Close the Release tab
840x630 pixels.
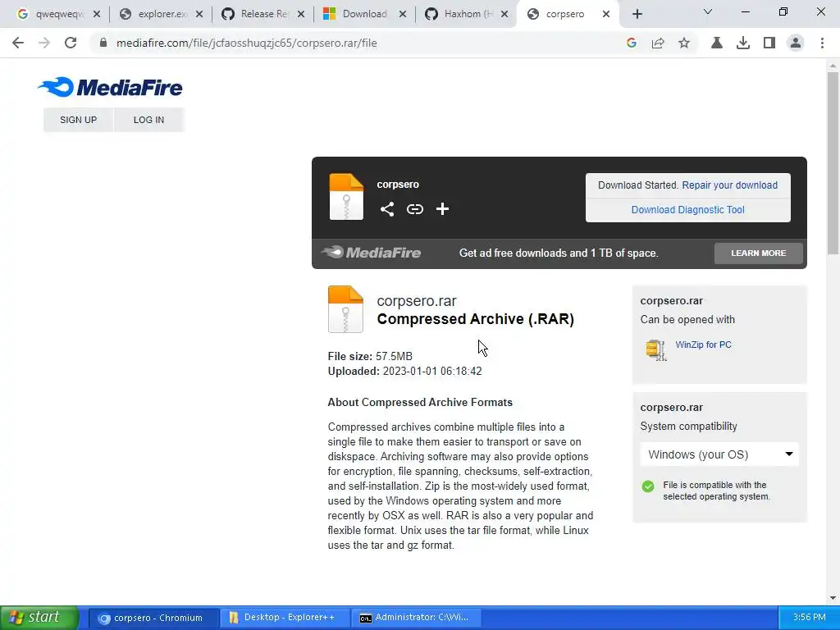(301, 15)
